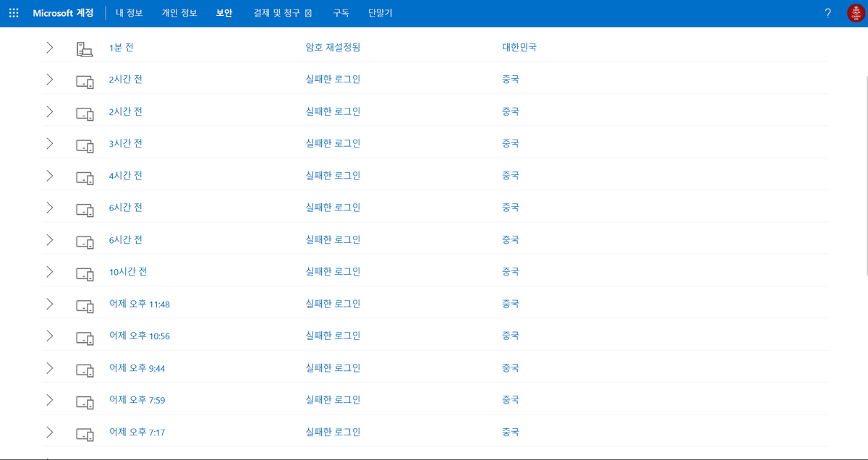Click '중국' in the 어제 오후 9:44 row
The height and width of the screenshot is (460, 868).
pyautogui.click(x=511, y=368)
